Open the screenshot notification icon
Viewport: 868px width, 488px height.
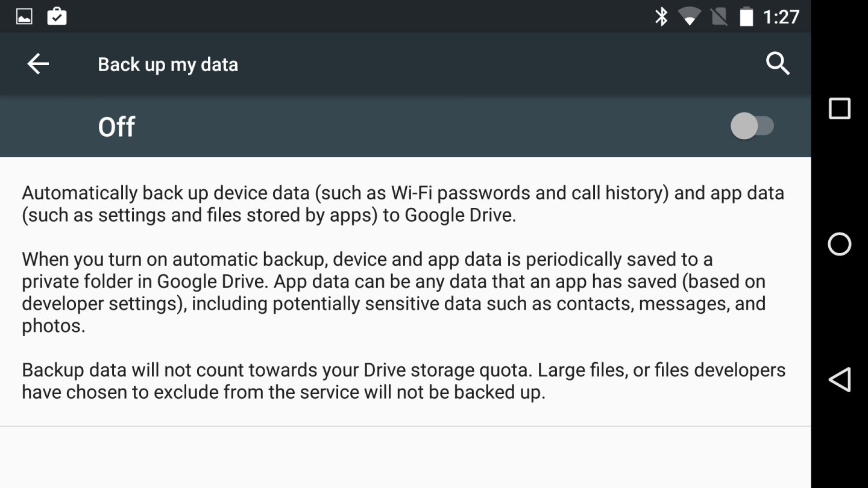point(24,17)
